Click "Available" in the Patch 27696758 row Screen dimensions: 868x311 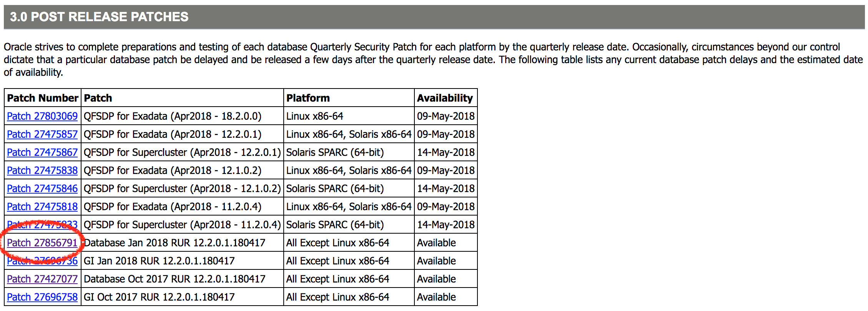[436, 297]
